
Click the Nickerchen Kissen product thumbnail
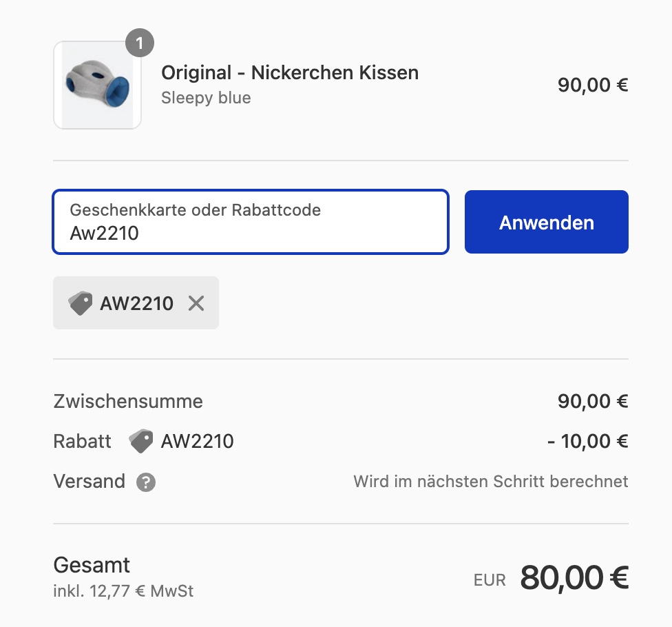coord(97,85)
